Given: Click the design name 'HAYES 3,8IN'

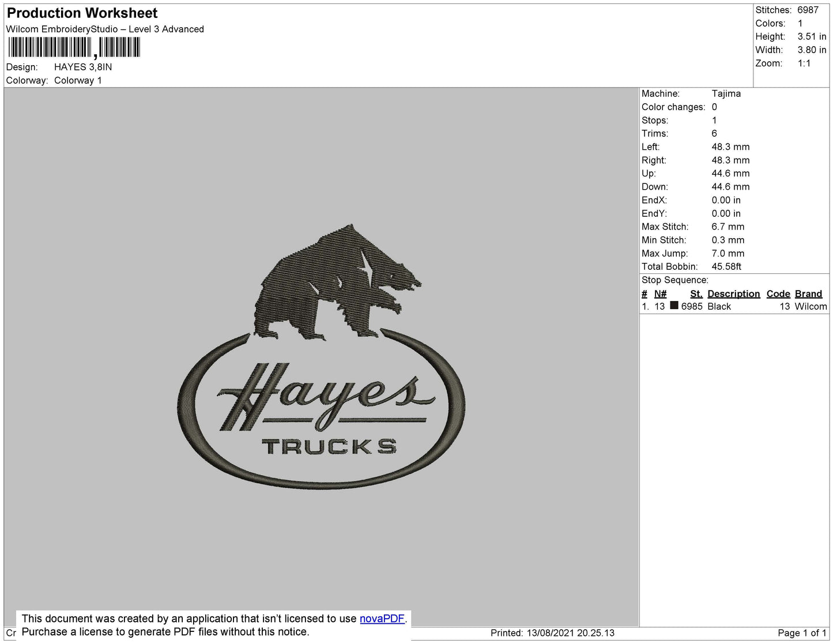Looking at the screenshot, I should (83, 67).
